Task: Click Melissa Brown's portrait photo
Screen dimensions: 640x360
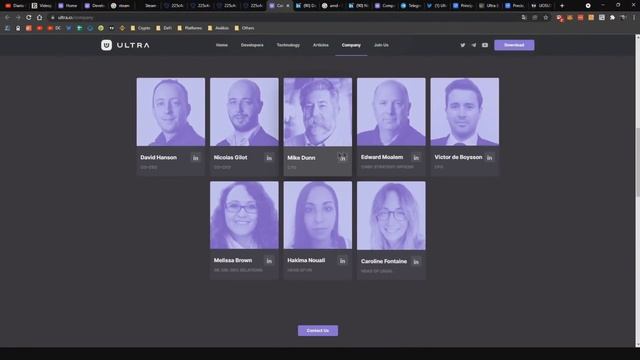Action: coord(244,215)
